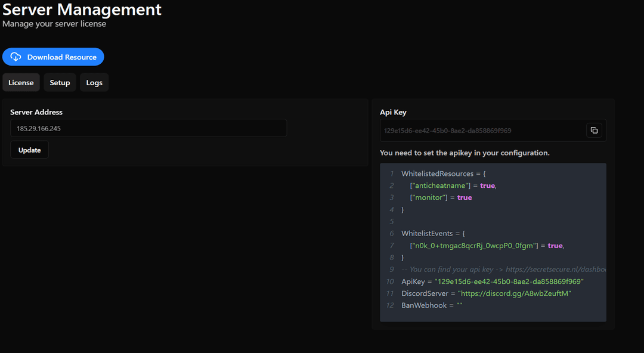Select the License tab
Viewport: 644px width, 353px height.
(21, 82)
